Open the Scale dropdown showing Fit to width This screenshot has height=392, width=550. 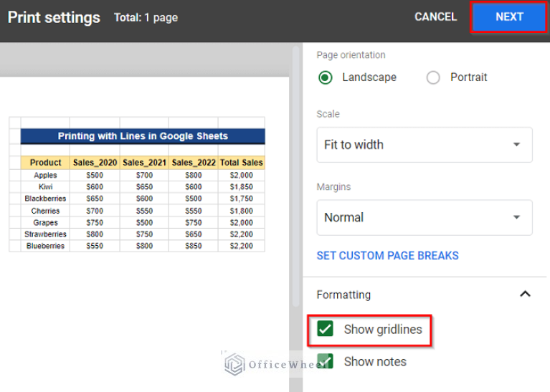pyautogui.click(x=424, y=145)
